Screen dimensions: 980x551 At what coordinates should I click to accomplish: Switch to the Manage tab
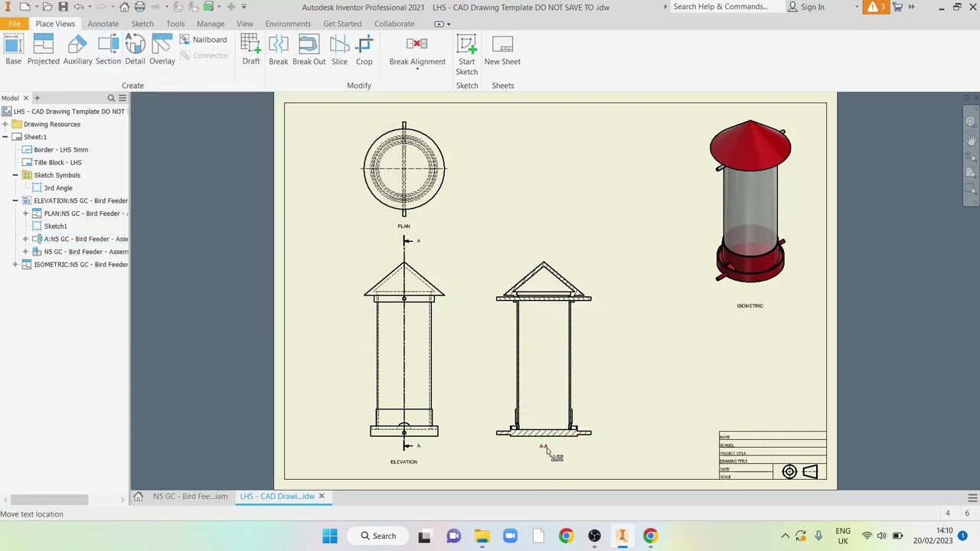(x=211, y=24)
